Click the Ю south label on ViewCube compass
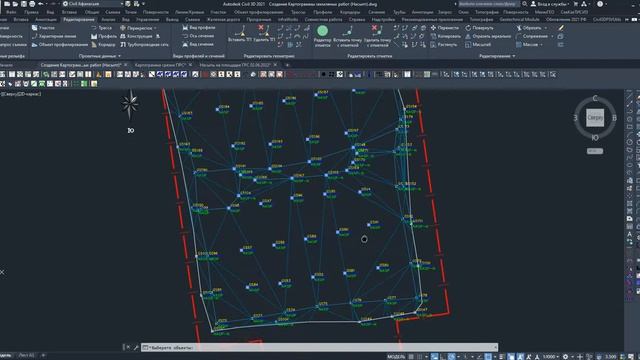The height and width of the screenshot is (360, 640). coord(595,138)
